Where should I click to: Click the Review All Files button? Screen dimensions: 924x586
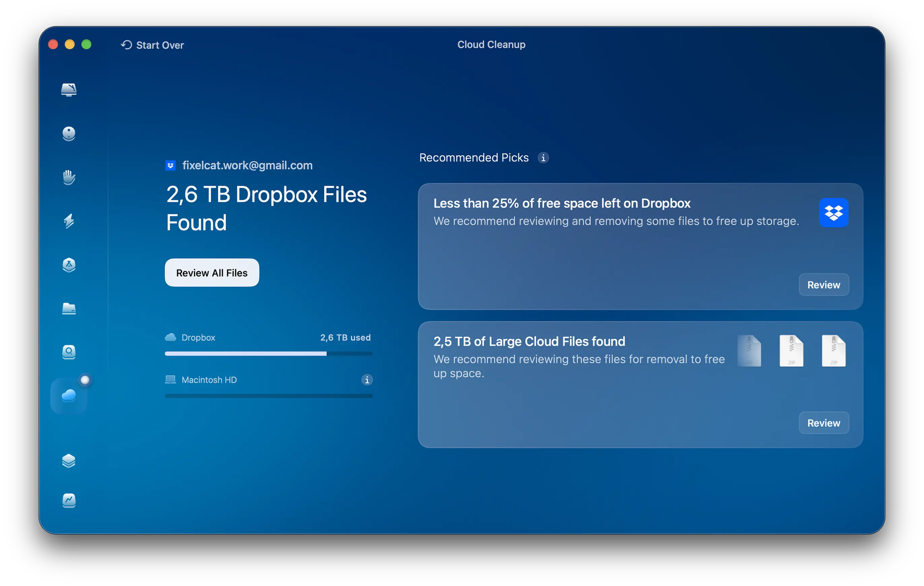212,273
